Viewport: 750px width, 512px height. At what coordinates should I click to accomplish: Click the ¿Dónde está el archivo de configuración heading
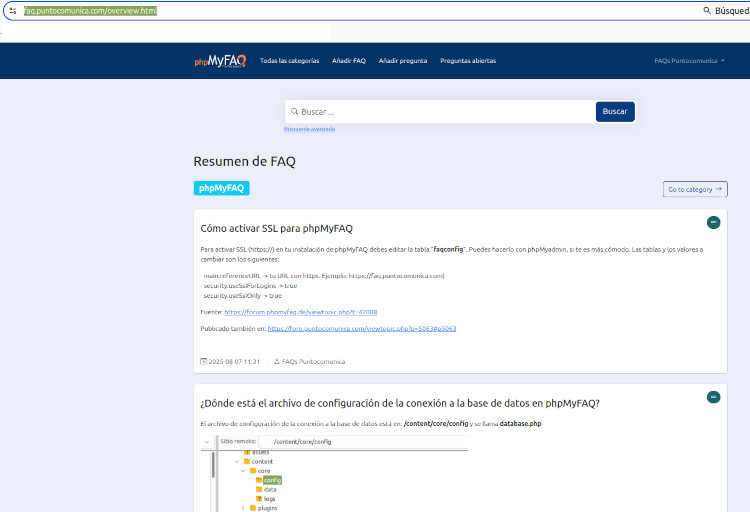coord(400,403)
